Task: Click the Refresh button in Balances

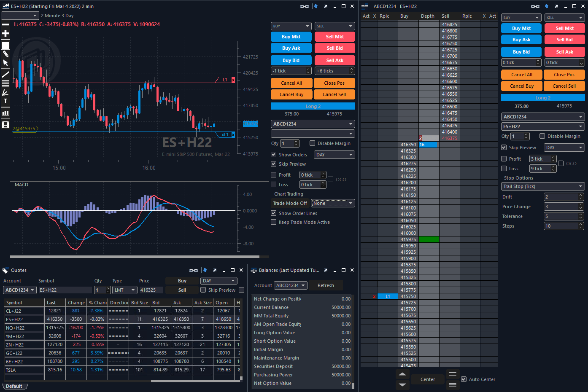Action: (326, 285)
